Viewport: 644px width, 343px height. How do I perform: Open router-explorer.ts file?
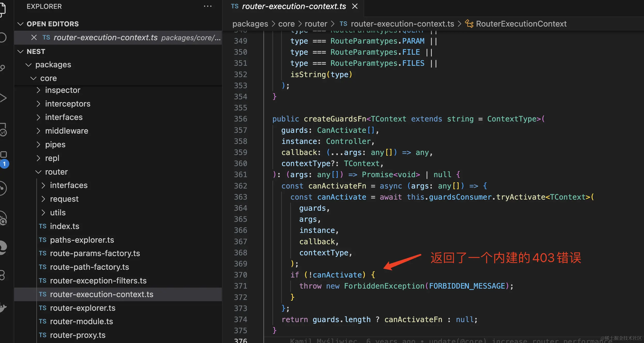(x=83, y=308)
